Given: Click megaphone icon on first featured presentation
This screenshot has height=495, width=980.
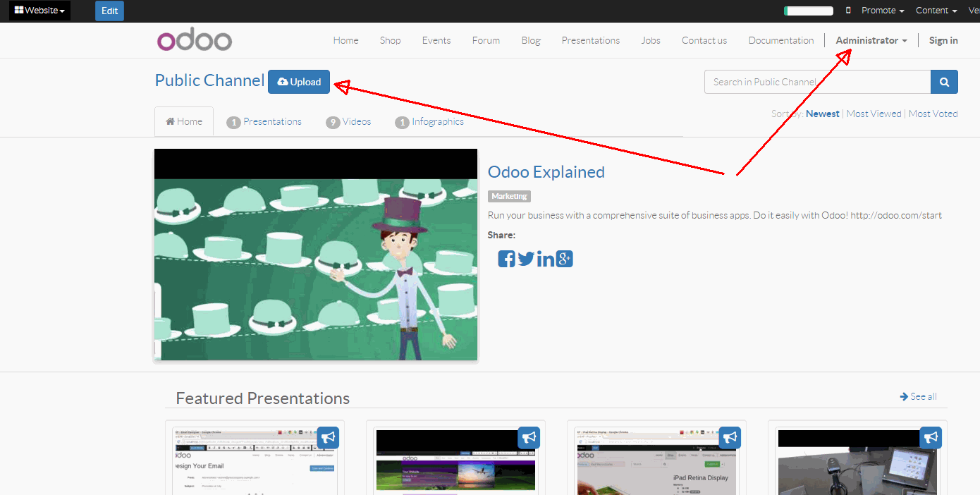Looking at the screenshot, I should tap(328, 437).
